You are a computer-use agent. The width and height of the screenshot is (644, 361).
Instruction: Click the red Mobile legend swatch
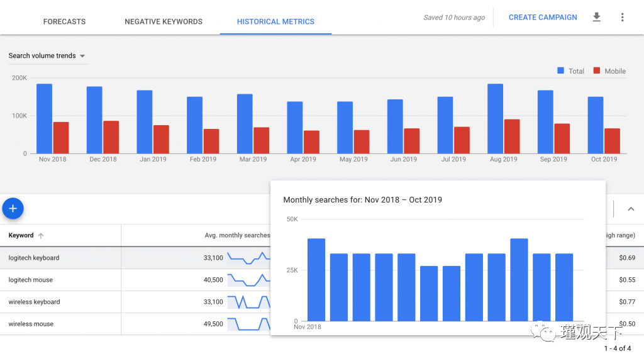pyautogui.click(x=597, y=71)
